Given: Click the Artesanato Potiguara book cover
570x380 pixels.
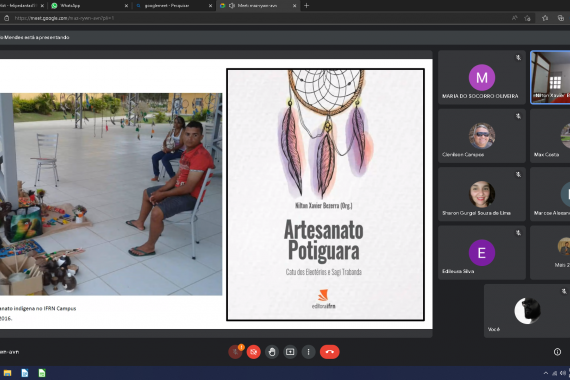Looking at the screenshot, I should [x=325, y=195].
